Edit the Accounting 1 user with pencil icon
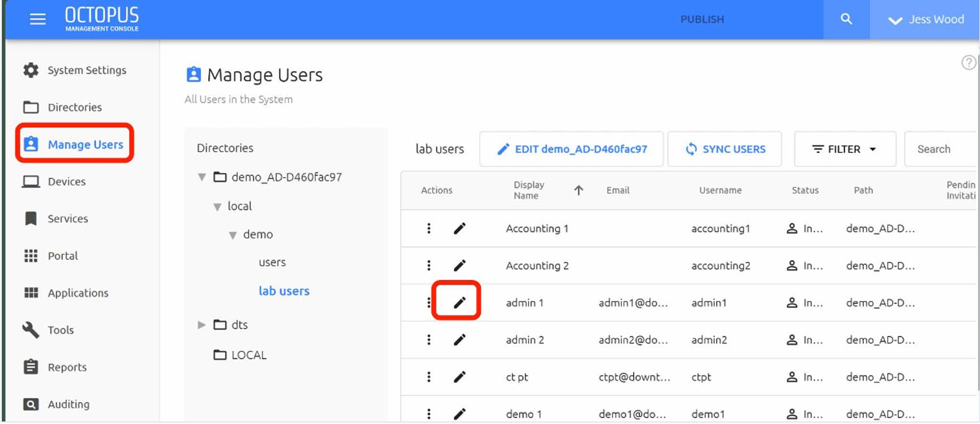Screen dimensions: 980x424 460,228
